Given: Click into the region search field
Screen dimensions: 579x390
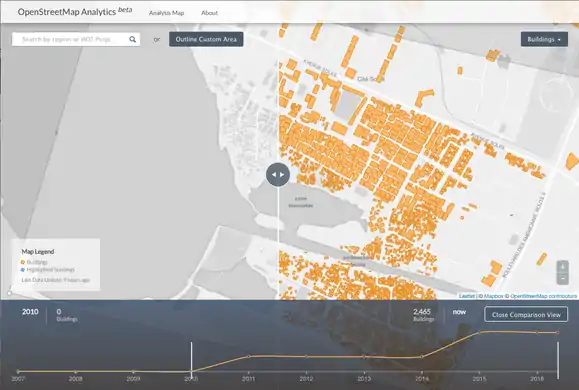Looking at the screenshot, I should click(70, 39).
